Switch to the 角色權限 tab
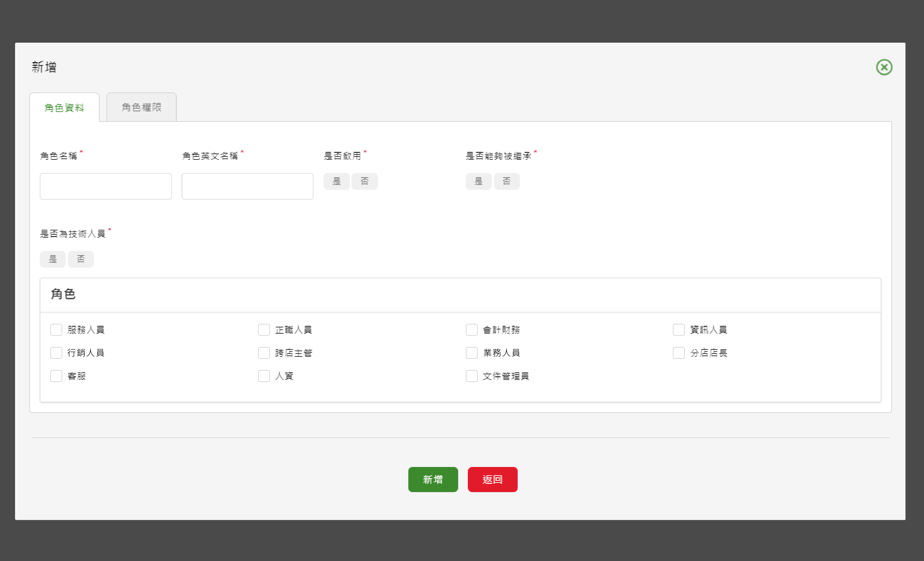Image resolution: width=924 pixels, height=561 pixels. pyautogui.click(x=141, y=107)
